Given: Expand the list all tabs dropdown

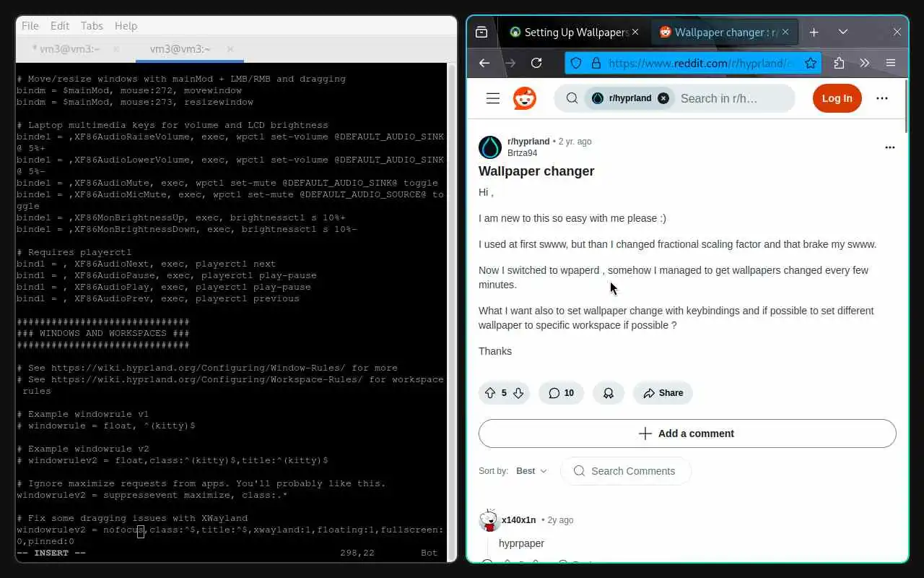Looking at the screenshot, I should 842,32.
